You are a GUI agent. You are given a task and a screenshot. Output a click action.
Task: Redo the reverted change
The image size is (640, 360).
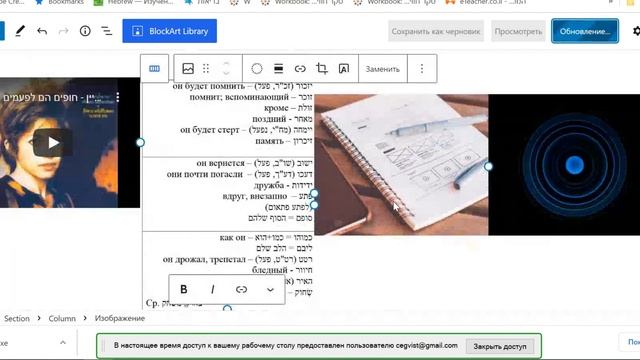[x=63, y=31]
